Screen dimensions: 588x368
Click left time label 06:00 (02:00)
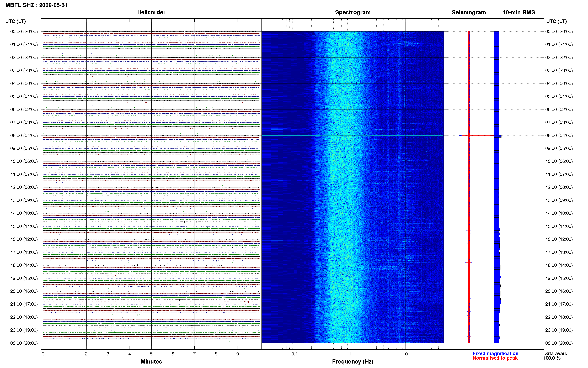click(24, 109)
